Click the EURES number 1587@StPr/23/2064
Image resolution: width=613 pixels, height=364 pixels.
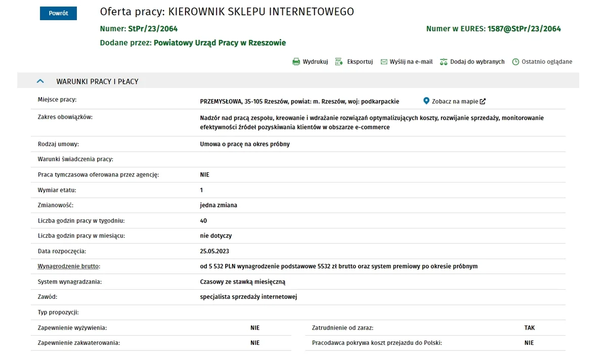[x=524, y=29]
